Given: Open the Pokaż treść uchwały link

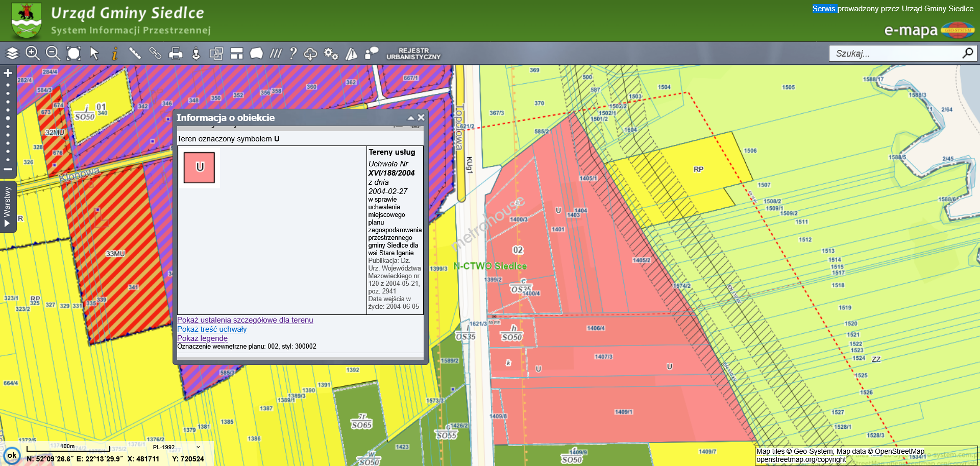Looking at the screenshot, I should [x=212, y=329].
